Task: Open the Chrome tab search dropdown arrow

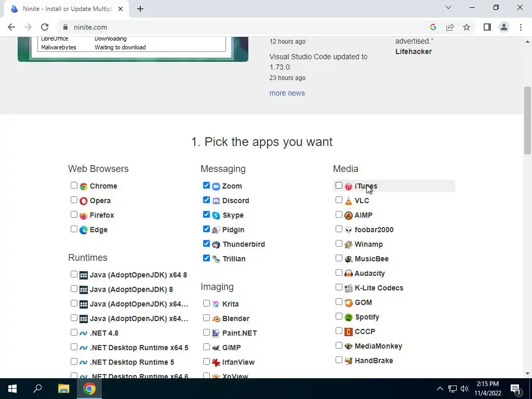Action: click(448, 7)
